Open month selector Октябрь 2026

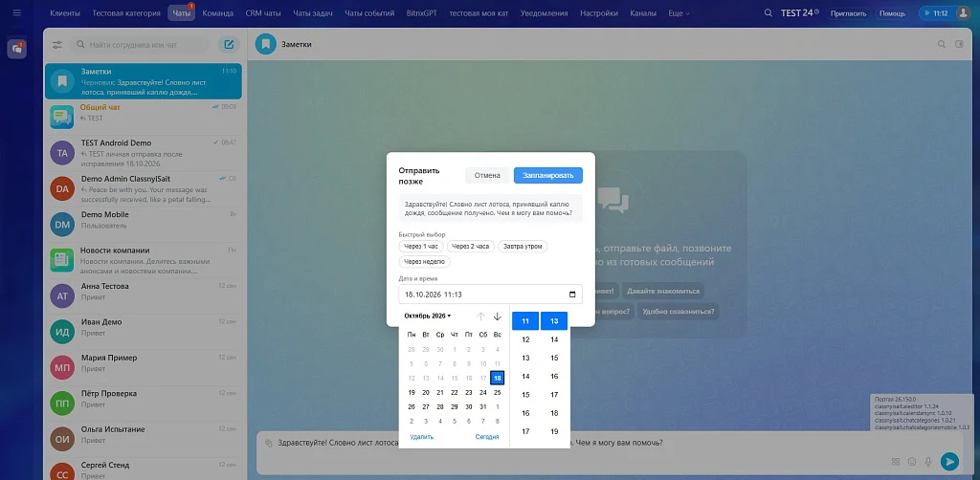click(x=428, y=316)
